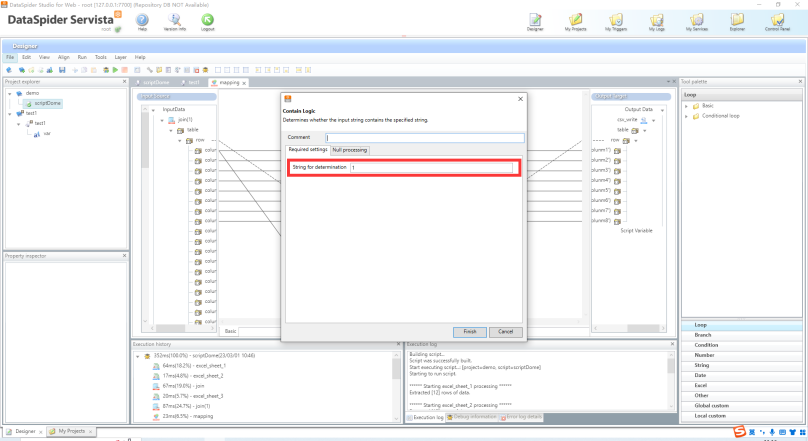Select the Excel palette category
Image resolution: width=808 pixels, height=441 pixels.
tap(742, 385)
